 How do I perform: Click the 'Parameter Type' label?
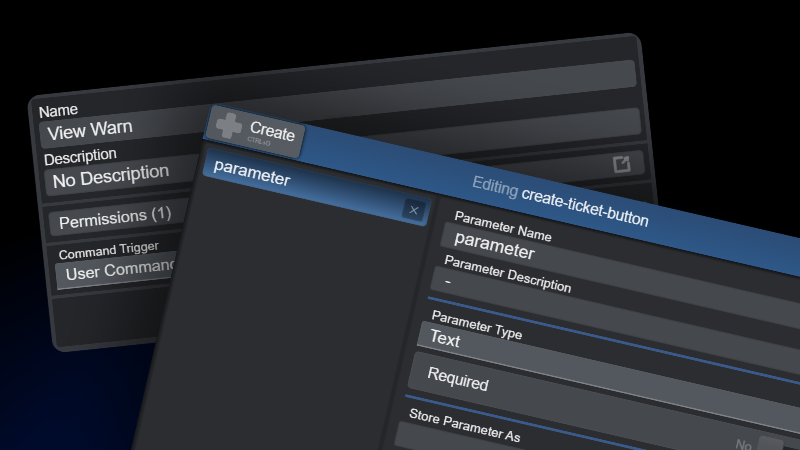pyautogui.click(x=477, y=323)
